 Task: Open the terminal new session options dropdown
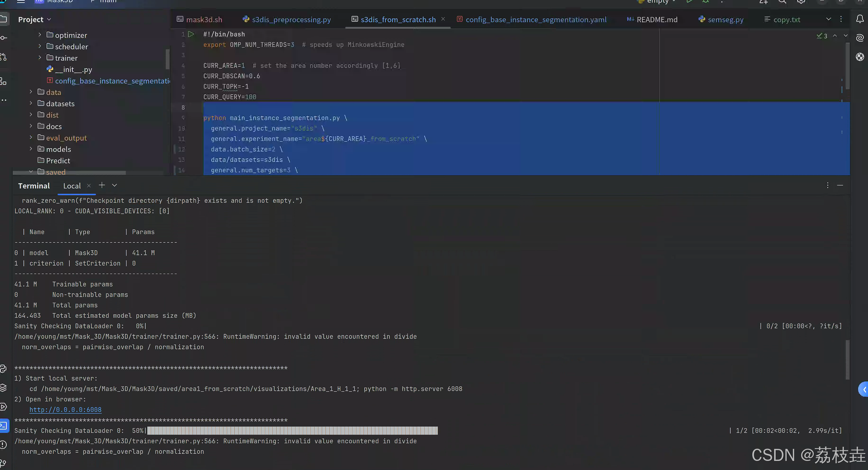(115, 185)
